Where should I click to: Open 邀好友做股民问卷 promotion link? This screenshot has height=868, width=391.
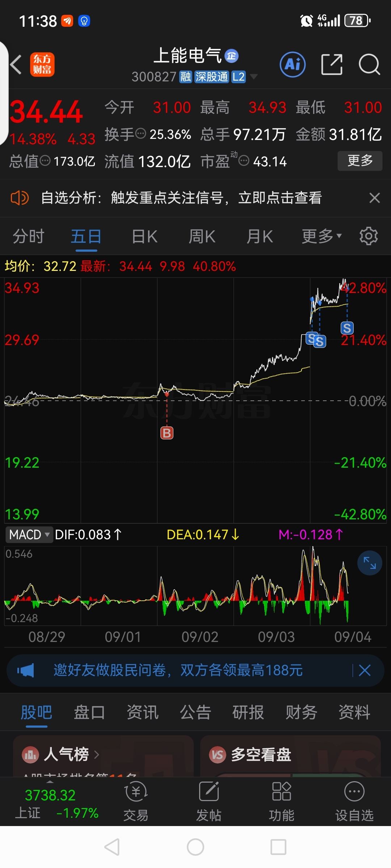pos(178,670)
